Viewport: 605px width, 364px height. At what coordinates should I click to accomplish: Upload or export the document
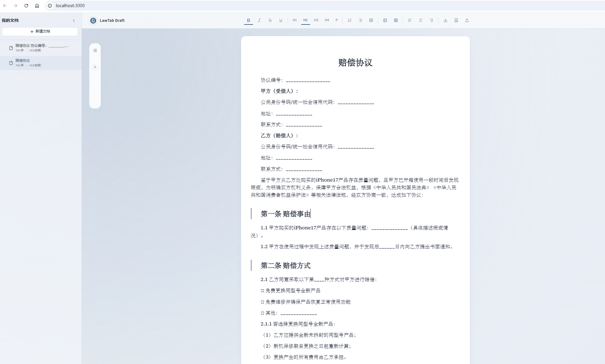click(x=467, y=20)
